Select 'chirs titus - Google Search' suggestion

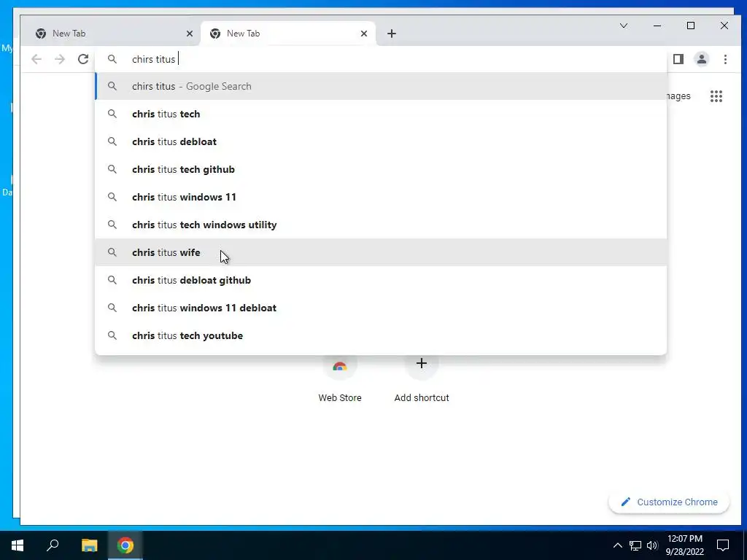click(x=381, y=86)
